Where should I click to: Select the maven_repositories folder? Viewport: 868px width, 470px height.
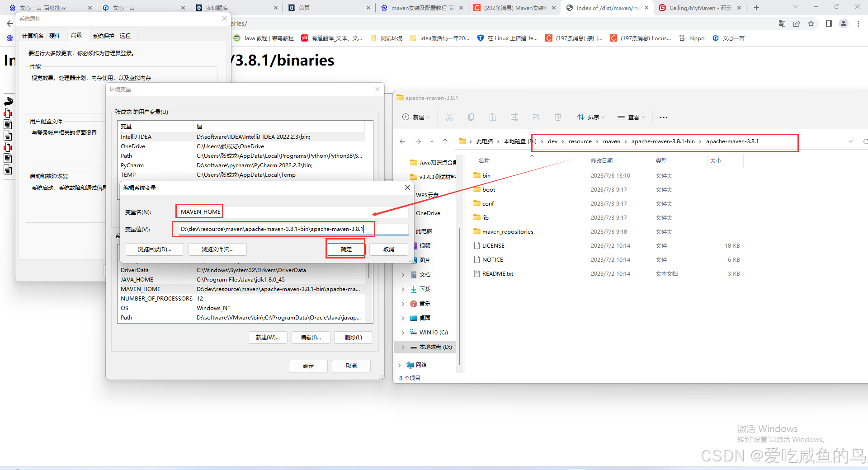(508, 231)
